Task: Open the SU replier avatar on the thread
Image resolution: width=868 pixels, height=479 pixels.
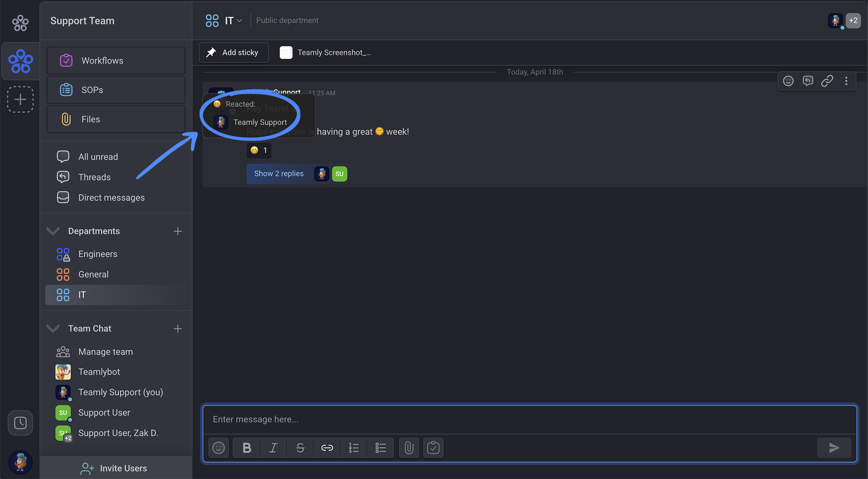Action: [339, 174]
